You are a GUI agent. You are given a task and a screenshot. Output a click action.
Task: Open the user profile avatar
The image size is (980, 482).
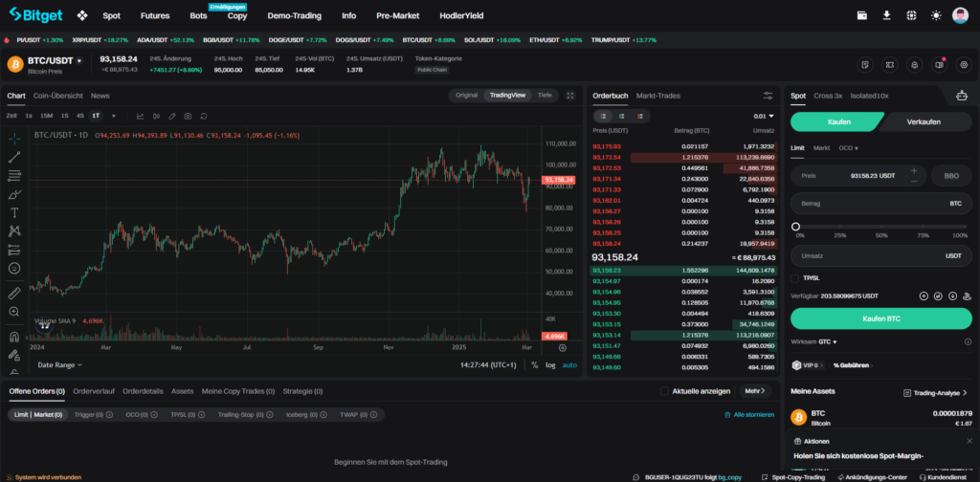[961, 15]
